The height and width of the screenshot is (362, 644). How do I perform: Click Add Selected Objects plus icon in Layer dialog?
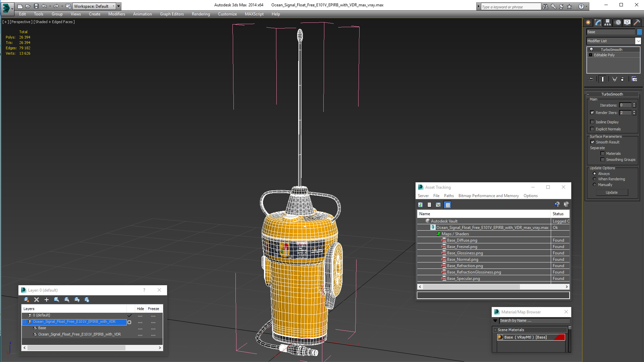tap(47, 300)
